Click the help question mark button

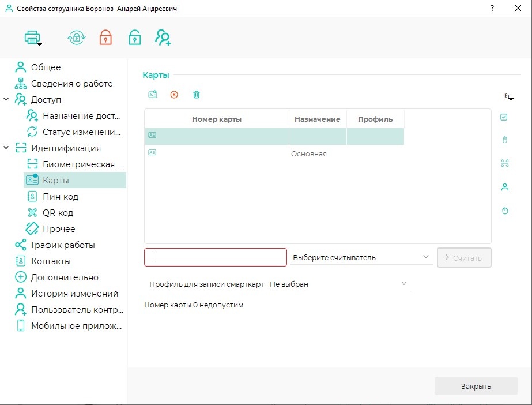pos(492,8)
